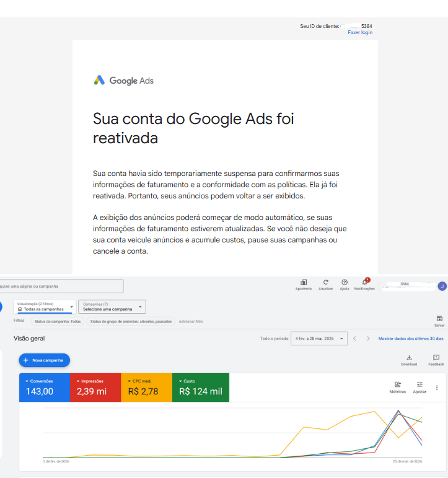Click the Visão geral heading
Screen dimensions: 448x478
29,339
